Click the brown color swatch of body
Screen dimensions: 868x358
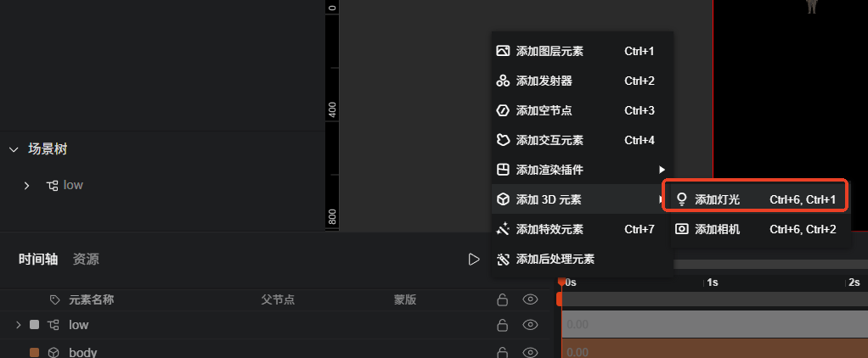coord(34,352)
